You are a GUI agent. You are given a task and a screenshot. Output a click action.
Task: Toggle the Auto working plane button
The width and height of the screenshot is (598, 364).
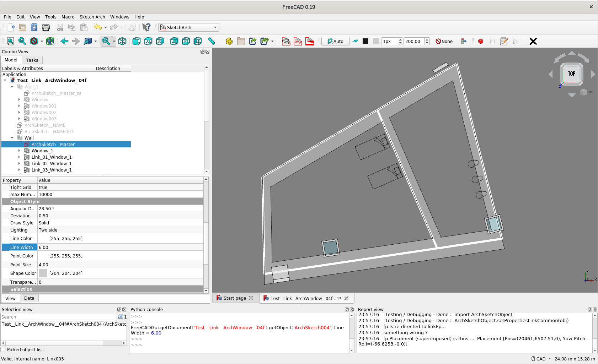pyautogui.click(x=335, y=41)
